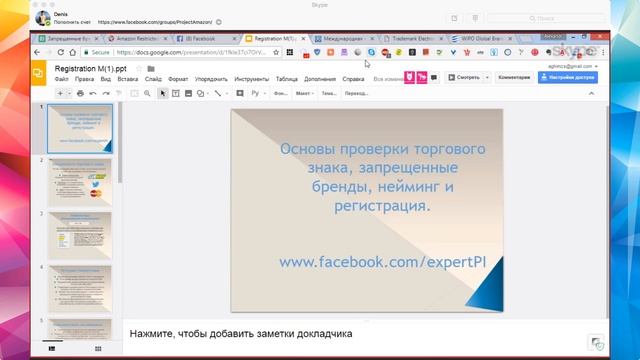Star the Registration M(1).ppt presentation
This screenshot has width=640, height=360.
point(139,69)
